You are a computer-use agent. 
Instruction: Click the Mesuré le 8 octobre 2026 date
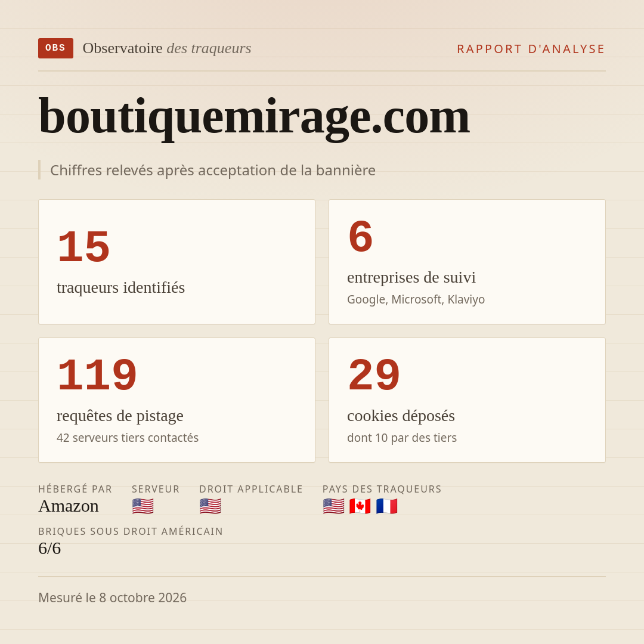[x=113, y=597]
